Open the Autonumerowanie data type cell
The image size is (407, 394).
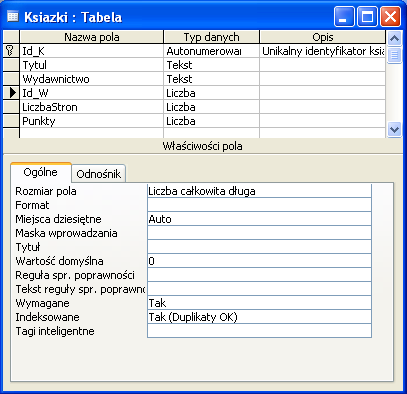point(211,51)
